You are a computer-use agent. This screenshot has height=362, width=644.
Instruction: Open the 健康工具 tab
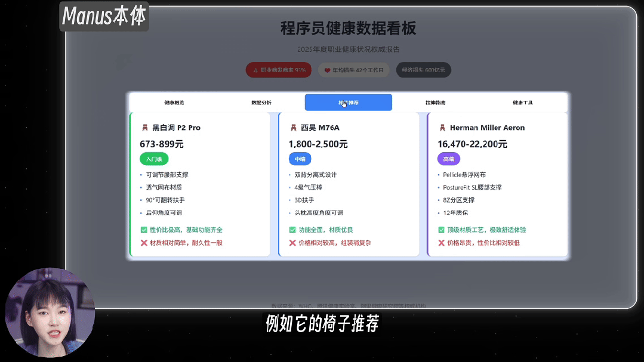(x=522, y=103)
